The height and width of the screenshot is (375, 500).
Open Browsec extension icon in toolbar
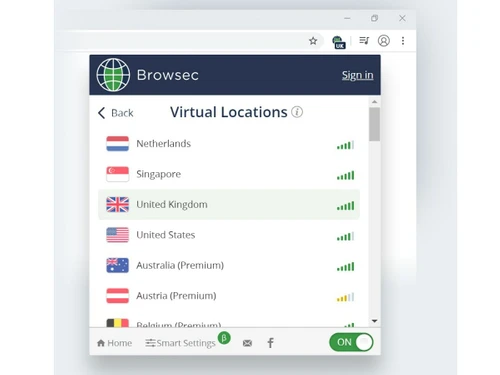(339, 42)
